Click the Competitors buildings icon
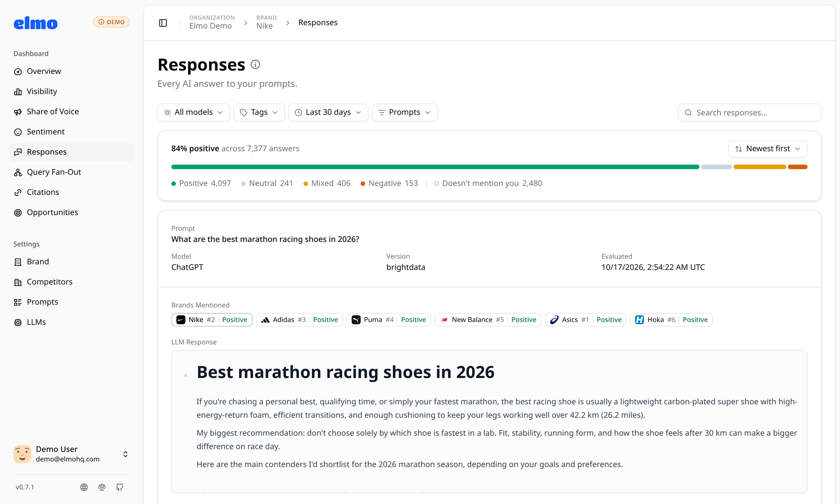840x504 pixels. point(18,282)
